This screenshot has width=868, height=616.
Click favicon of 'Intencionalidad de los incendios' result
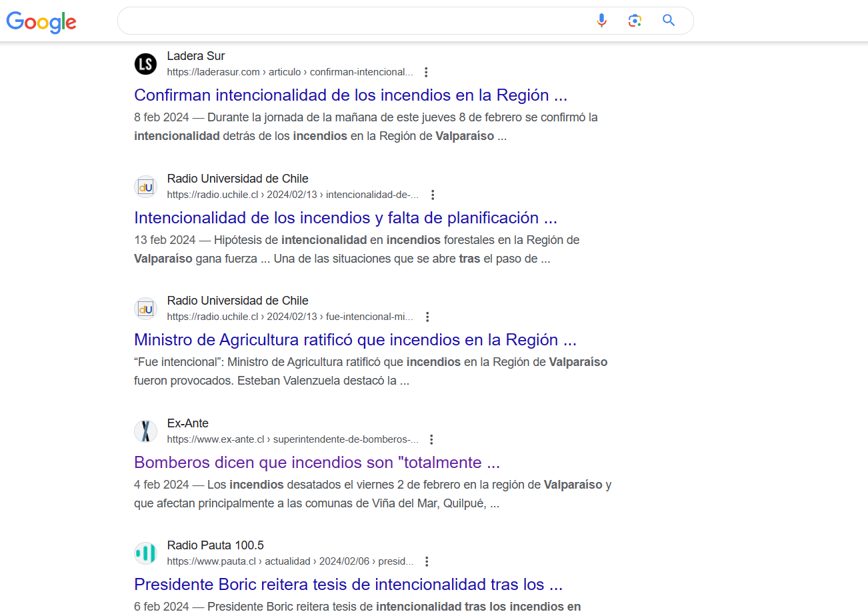tap(145, 187)
